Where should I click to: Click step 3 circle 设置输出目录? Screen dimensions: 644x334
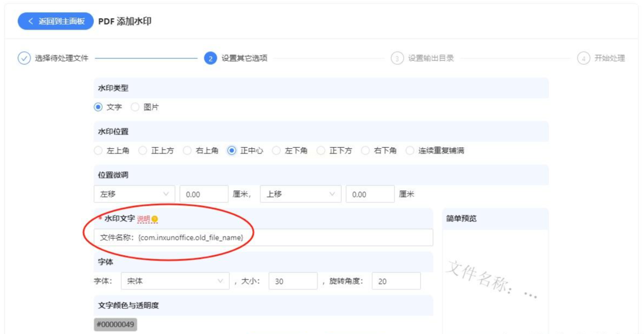pos(397,58)
